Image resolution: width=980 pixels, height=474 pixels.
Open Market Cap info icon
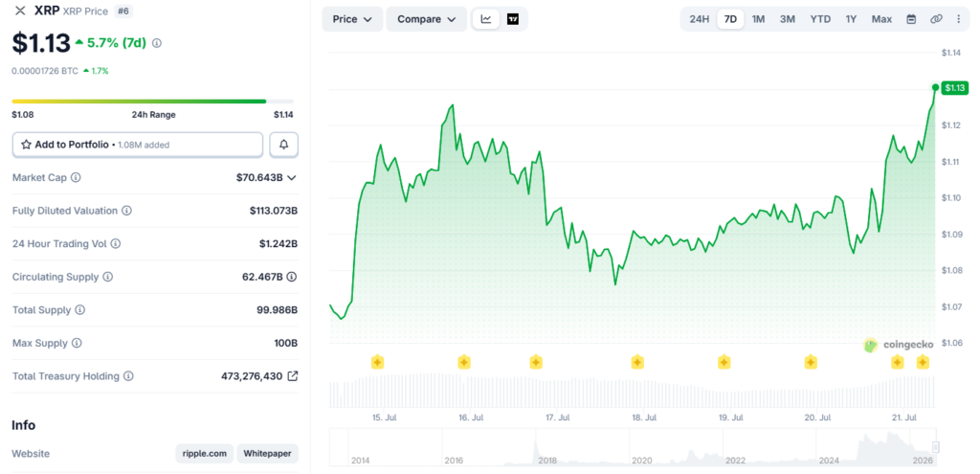[76, 177]
